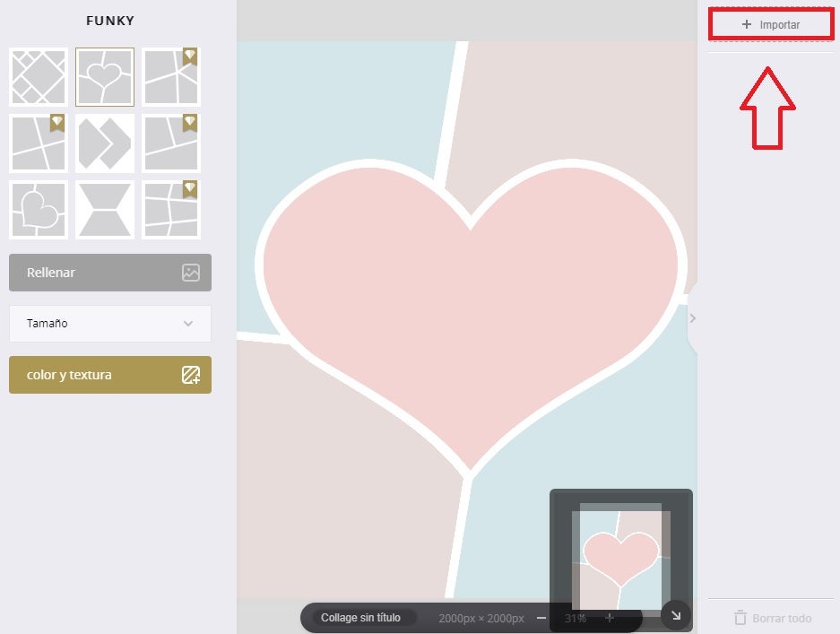Image resolution: width=840 pixels, height=634 pixels.
Task: Rename the Collage sin título title
Action: coord(361,618)
